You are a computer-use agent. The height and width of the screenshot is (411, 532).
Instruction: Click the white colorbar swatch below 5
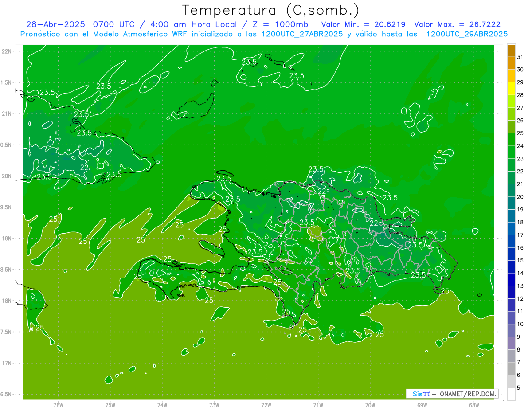click(511, 394)
